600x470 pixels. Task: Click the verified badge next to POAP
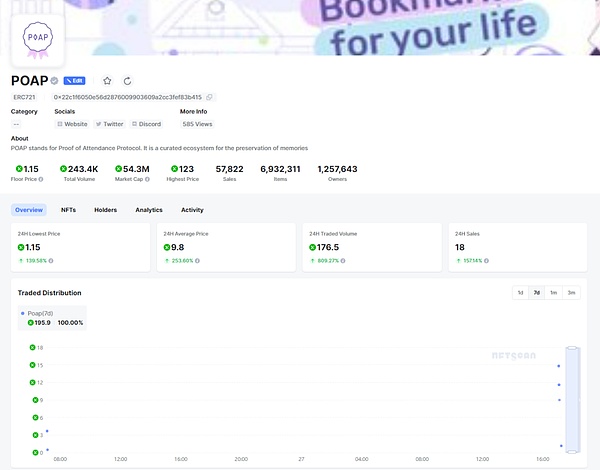(55, 80)
